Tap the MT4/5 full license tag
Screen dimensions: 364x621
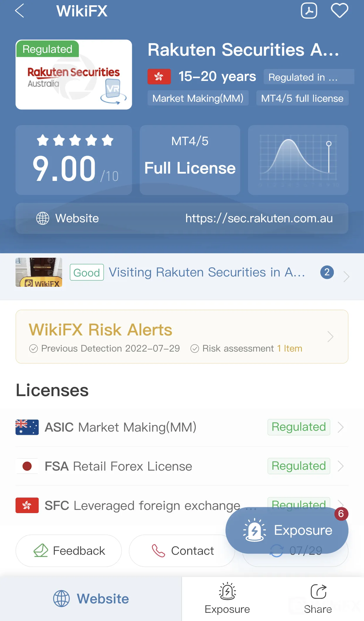(x=302, y=98)
